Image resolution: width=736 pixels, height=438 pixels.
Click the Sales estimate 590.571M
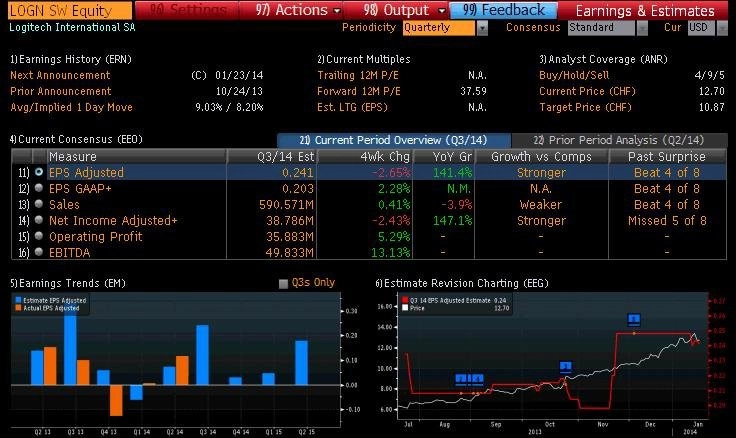click(286, 205)
